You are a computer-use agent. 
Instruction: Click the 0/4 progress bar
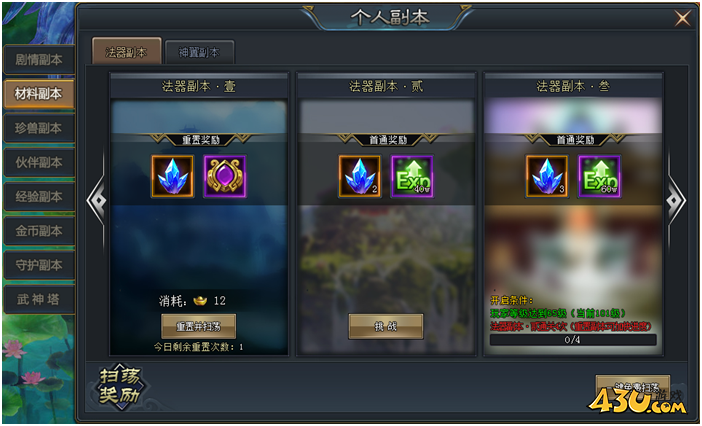(x=573, y=340)
